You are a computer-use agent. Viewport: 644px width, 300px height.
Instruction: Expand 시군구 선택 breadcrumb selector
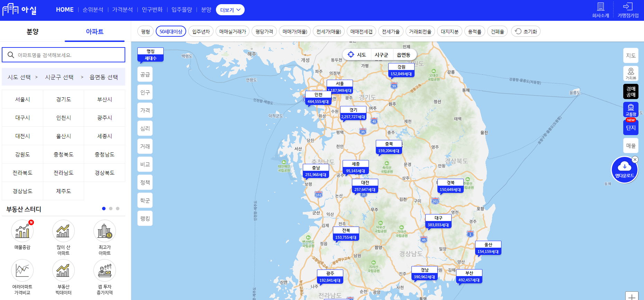click(59, 77)
